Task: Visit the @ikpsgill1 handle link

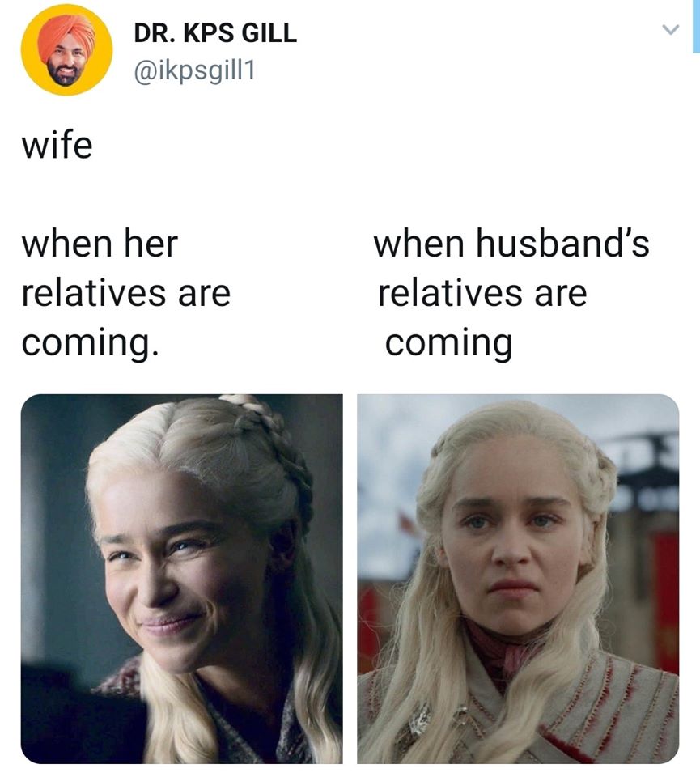Action: (x=194, y=70)
